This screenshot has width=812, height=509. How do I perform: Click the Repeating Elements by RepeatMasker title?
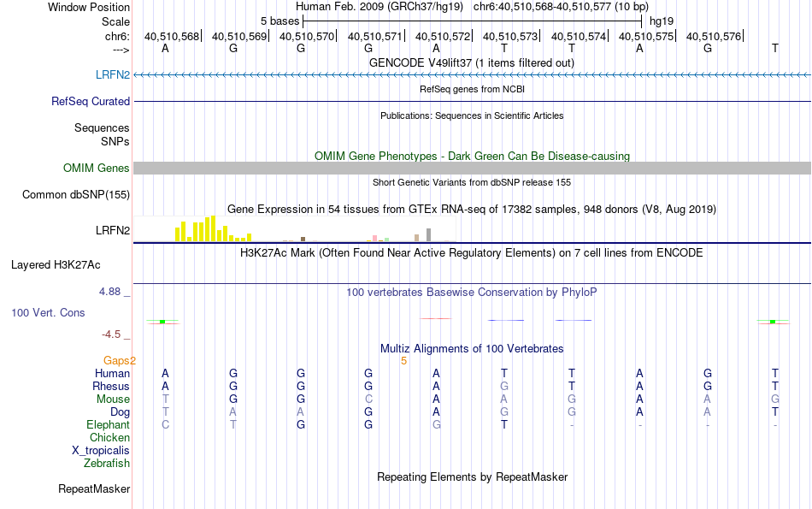pos(472,476)
